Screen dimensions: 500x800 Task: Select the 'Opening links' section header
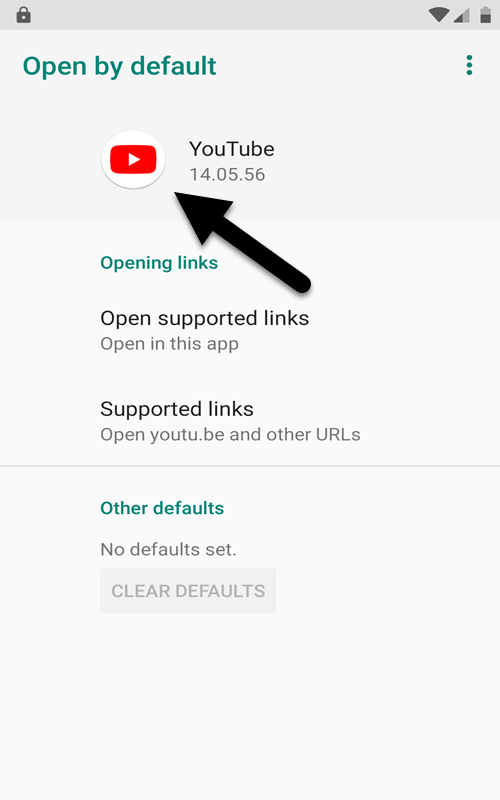coord(159,263)
